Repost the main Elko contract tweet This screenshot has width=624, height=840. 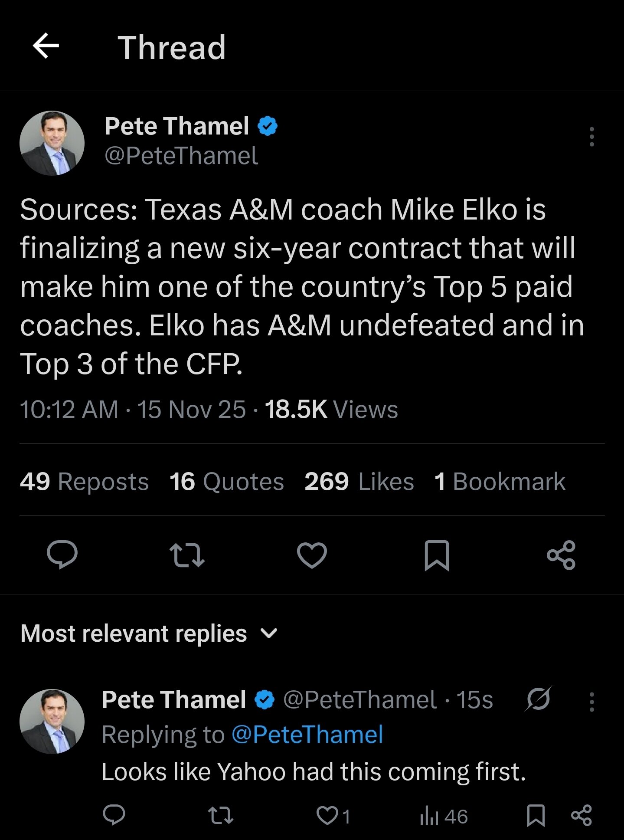pos(187,555)
